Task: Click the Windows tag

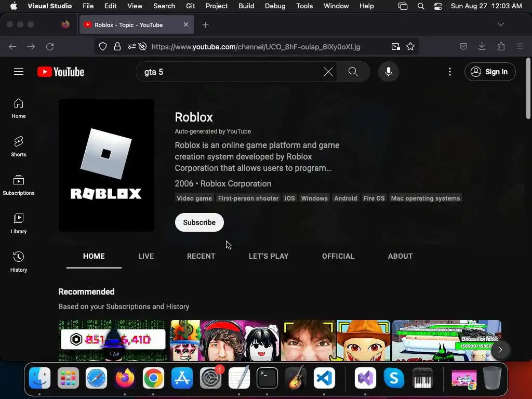Action: coord(314,198)
